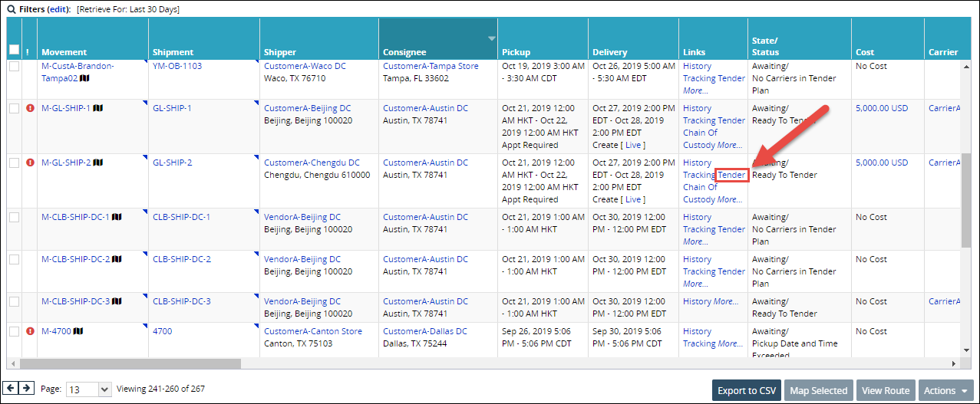
Task: Open the map icon for M-CLB-SHIP-DC-2
Action: pos(117,259)
